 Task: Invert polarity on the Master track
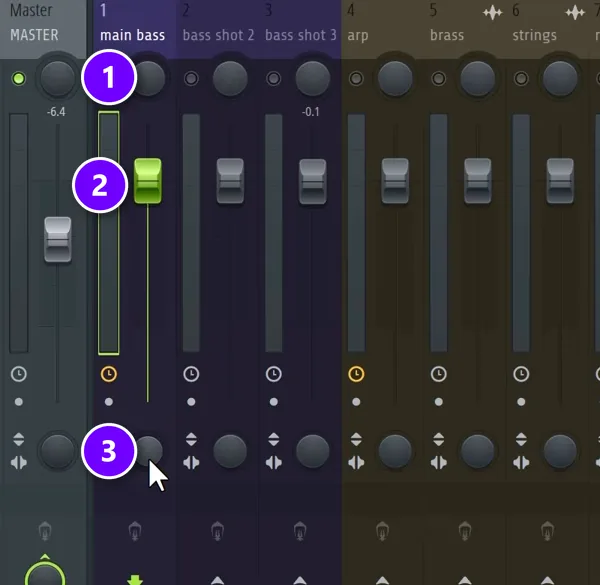(19, 439)
